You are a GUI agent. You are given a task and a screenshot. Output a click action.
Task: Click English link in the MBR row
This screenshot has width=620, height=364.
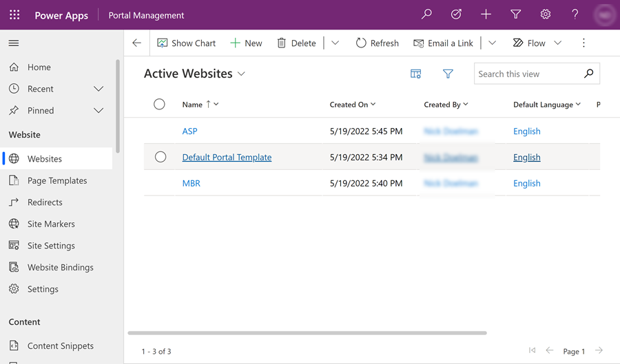[x=527, y=183]
